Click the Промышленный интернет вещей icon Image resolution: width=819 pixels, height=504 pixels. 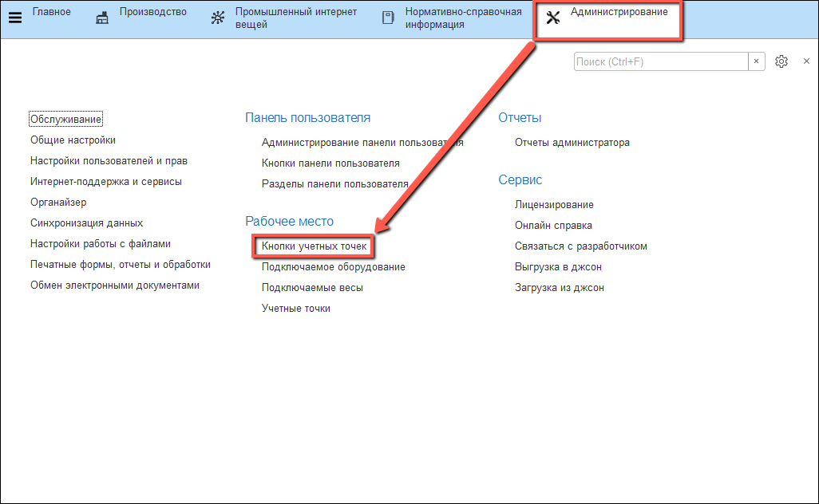[x=218, y=18]
